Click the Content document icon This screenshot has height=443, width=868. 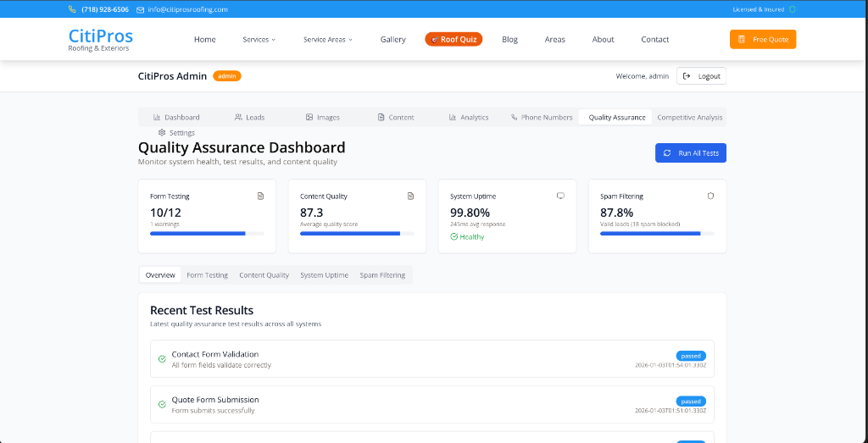pyautogui.click(x=381, y=117)
